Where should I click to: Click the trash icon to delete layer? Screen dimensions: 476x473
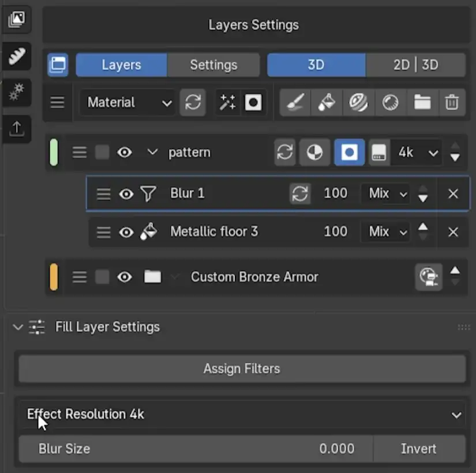click(x=452, y=103)
